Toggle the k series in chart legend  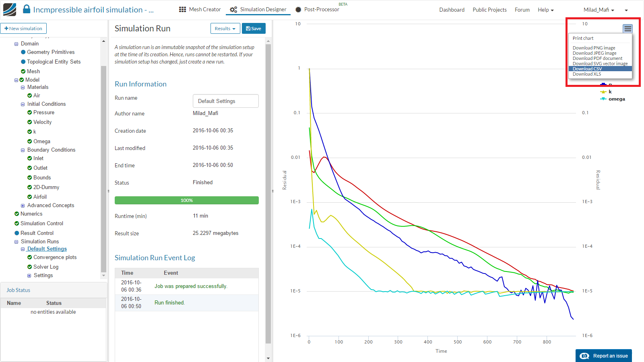pos(610,92)
